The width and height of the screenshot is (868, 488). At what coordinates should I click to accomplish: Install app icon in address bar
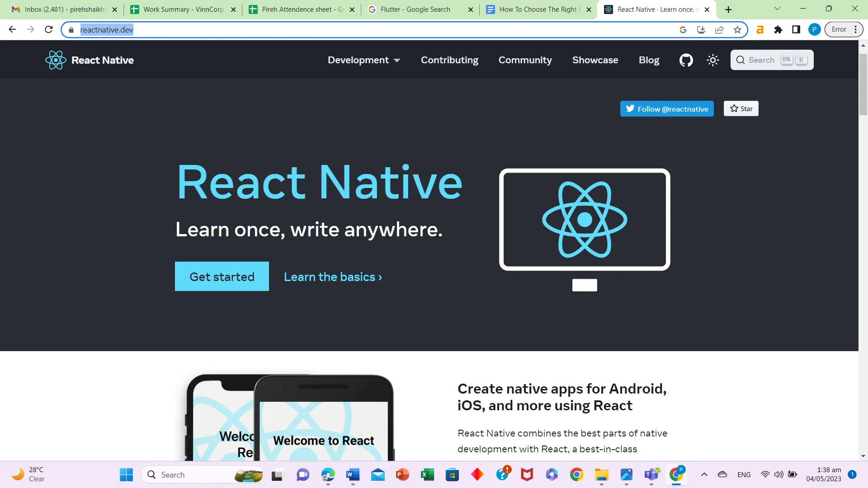point(701,30)
